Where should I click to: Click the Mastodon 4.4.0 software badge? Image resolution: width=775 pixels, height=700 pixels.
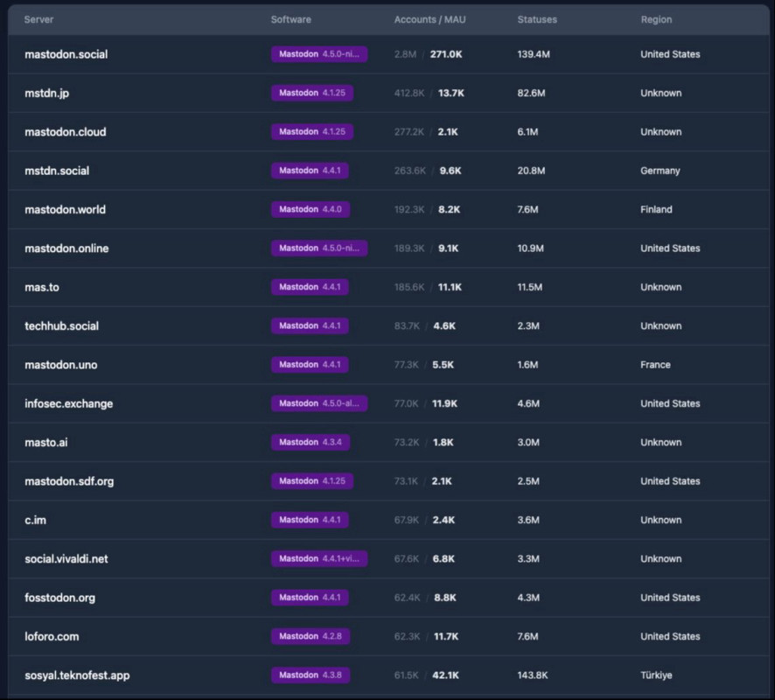(311, 209)
